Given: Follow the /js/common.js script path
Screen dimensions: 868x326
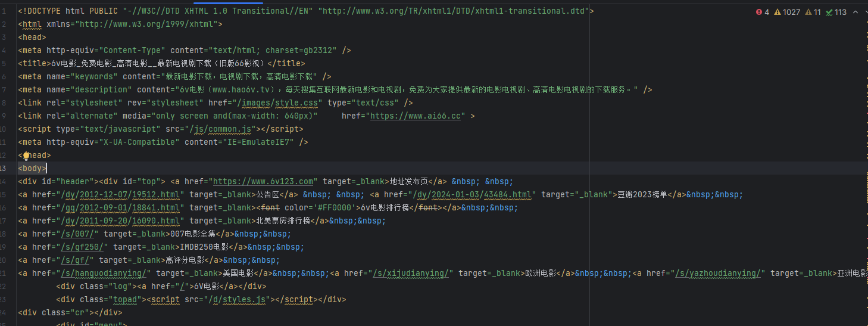Looking at the screenshot, I should (221, 129).
